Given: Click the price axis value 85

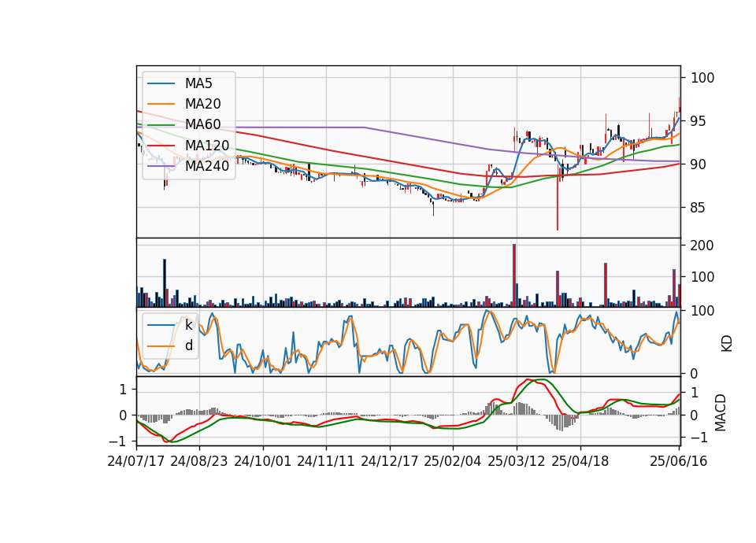Looking at the screenshot, I should tap(699, 208).
